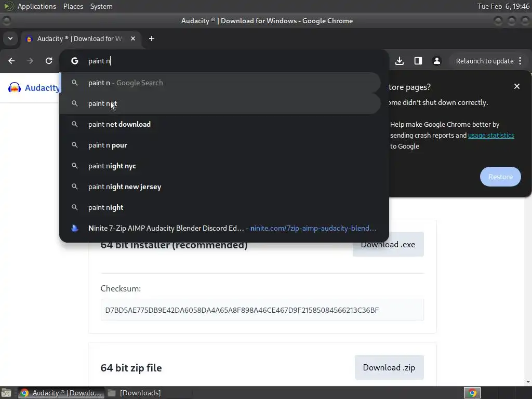This screenshot has height=399, width=532.
Task: Click the Restore button
Action: [x=500, y=177]
